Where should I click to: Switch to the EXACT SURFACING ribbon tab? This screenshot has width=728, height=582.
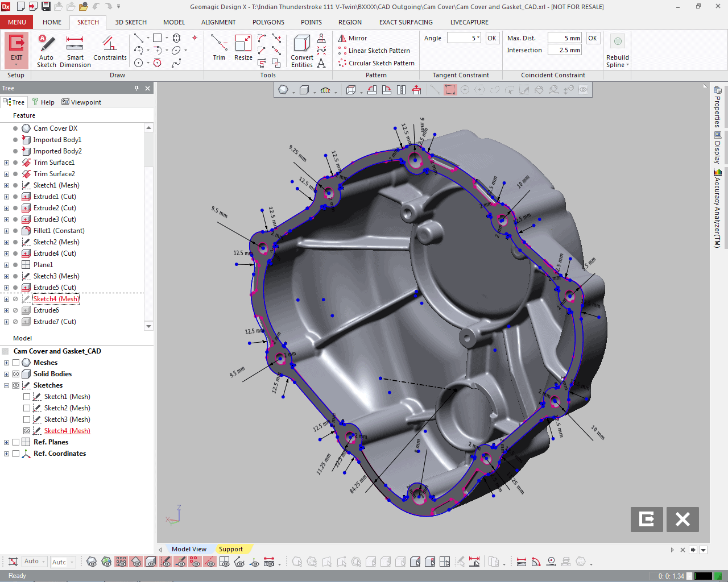click(x=406, y=22)
